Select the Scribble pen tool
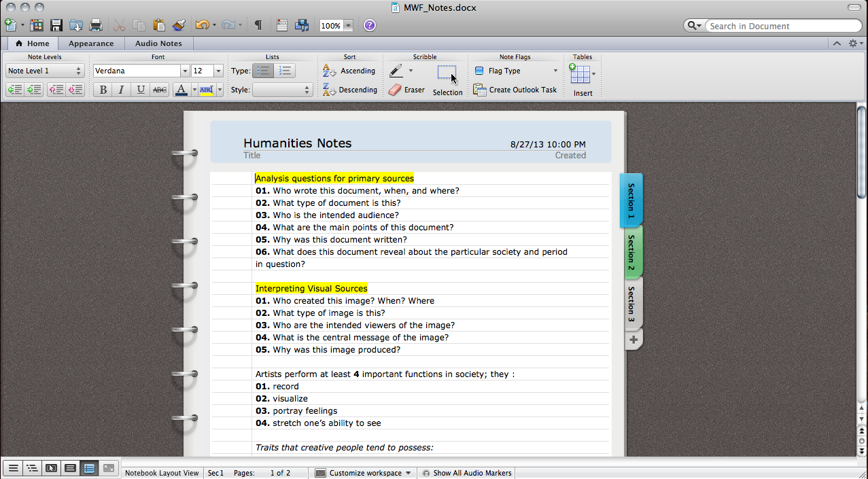The width and height of the screenshot is (868, 479). coord(396,70)
